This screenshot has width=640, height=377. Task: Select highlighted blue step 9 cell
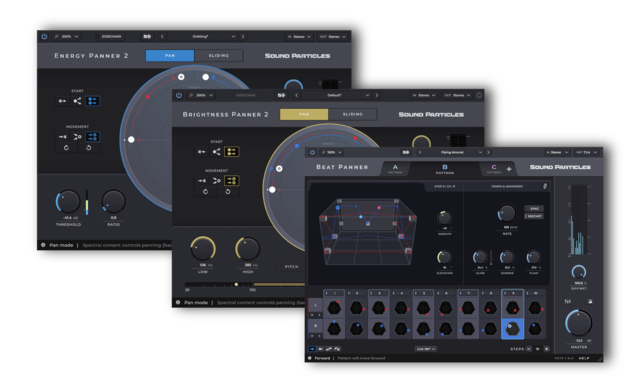point(512,328)
